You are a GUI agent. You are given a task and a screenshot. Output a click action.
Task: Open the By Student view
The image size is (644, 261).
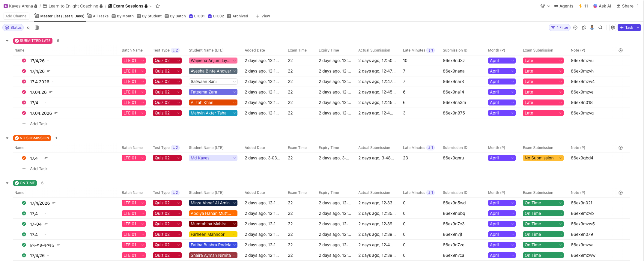(149, 16)
